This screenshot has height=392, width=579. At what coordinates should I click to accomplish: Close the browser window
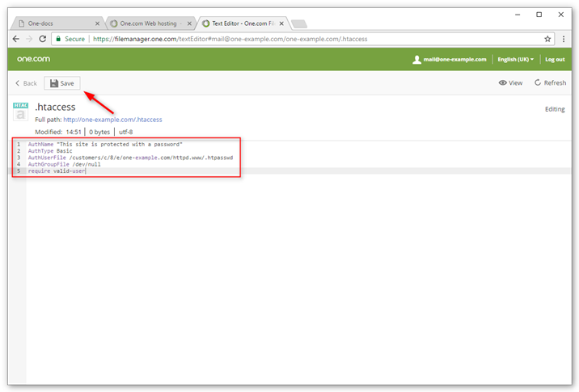pyautogui.click(x=561, y=15)
